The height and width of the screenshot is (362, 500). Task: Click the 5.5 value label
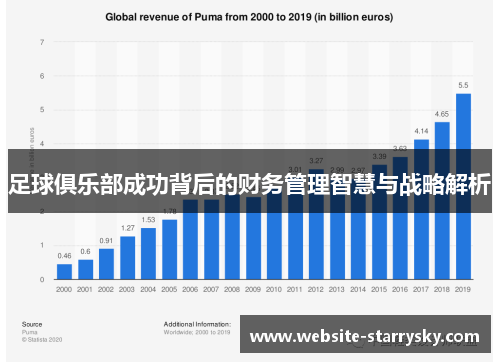(463, 85)
